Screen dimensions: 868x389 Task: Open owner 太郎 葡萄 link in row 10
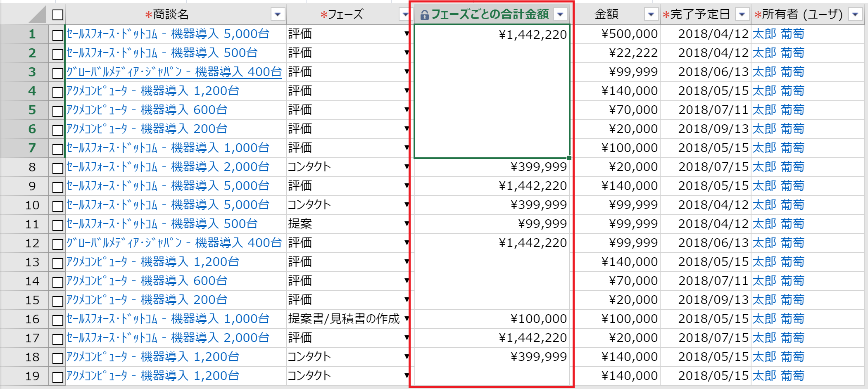click(778, 205)
